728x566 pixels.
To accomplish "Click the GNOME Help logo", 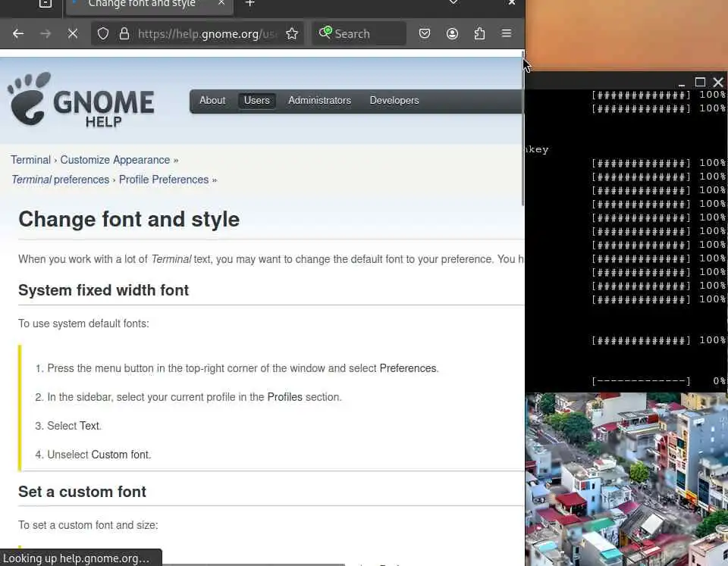I will [81, 99].
